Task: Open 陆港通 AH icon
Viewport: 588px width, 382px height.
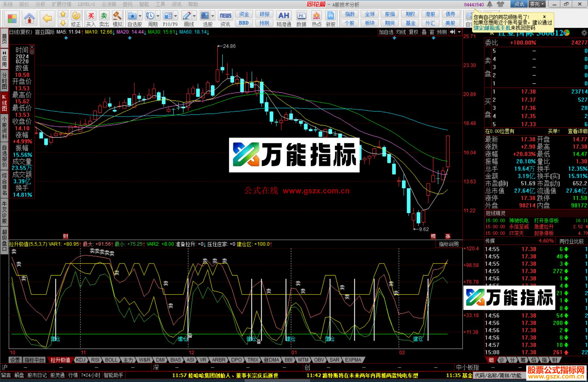Action: click(284, 16)
